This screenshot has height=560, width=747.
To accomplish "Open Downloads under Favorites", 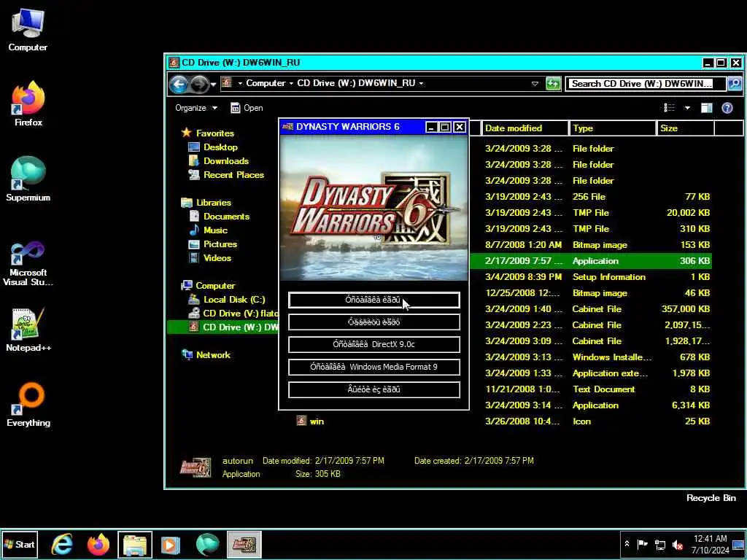I will (x=226, y=161).
